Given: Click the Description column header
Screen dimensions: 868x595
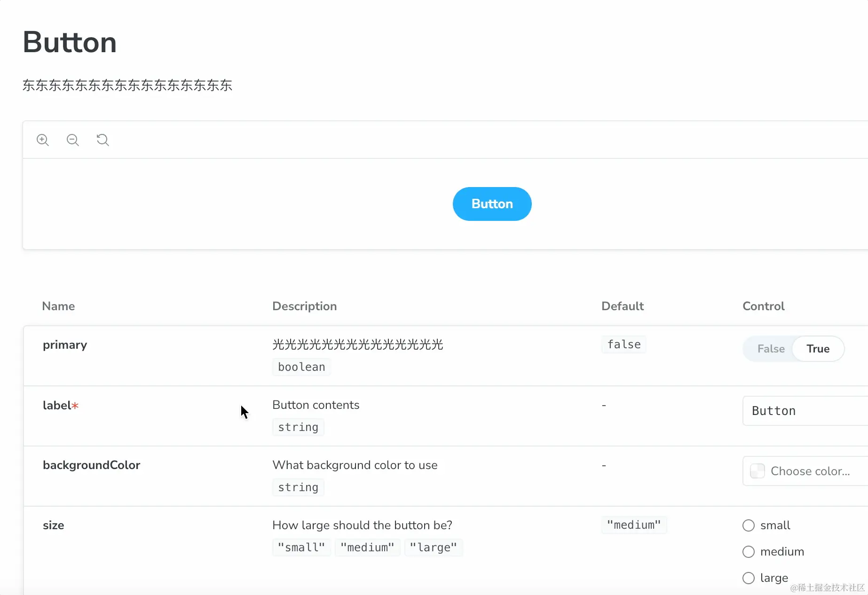Looking at the screenshot, I should [x=305, y=306].
